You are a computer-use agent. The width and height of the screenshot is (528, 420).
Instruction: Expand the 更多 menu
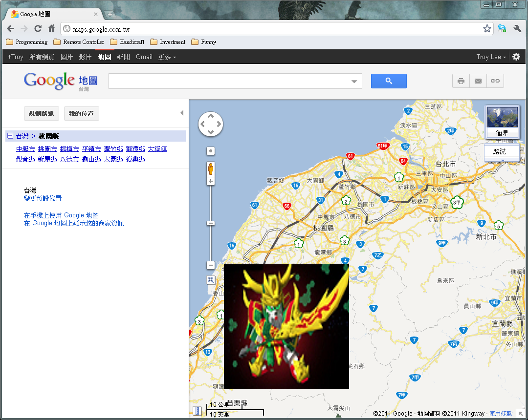click(167, 57)
